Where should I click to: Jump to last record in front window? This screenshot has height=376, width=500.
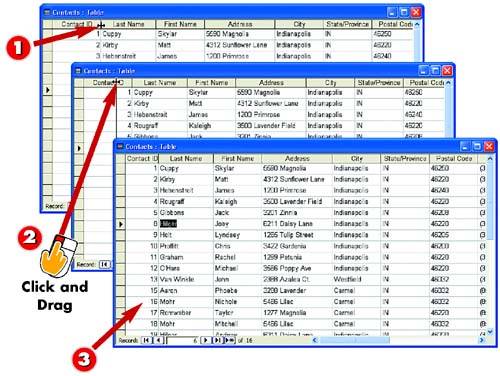point(217,340)
